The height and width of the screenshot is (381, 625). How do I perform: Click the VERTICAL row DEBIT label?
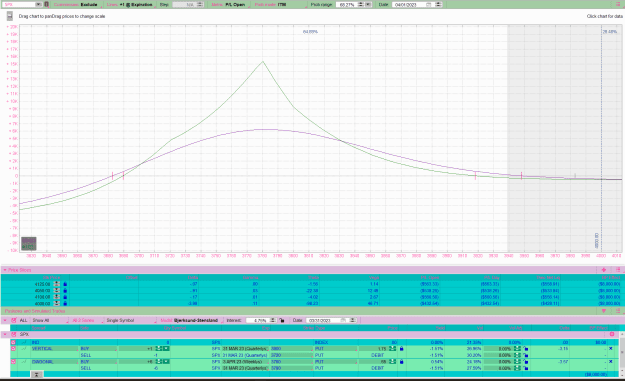377,355
